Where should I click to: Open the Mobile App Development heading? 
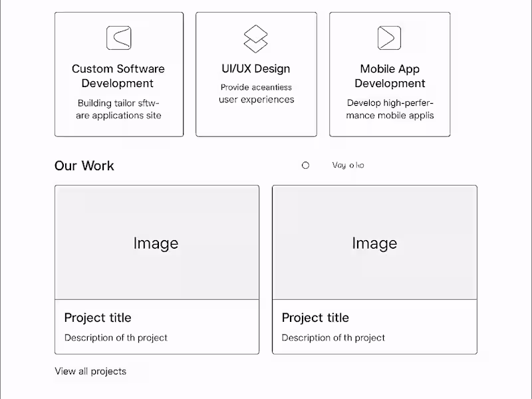[390, 76]
